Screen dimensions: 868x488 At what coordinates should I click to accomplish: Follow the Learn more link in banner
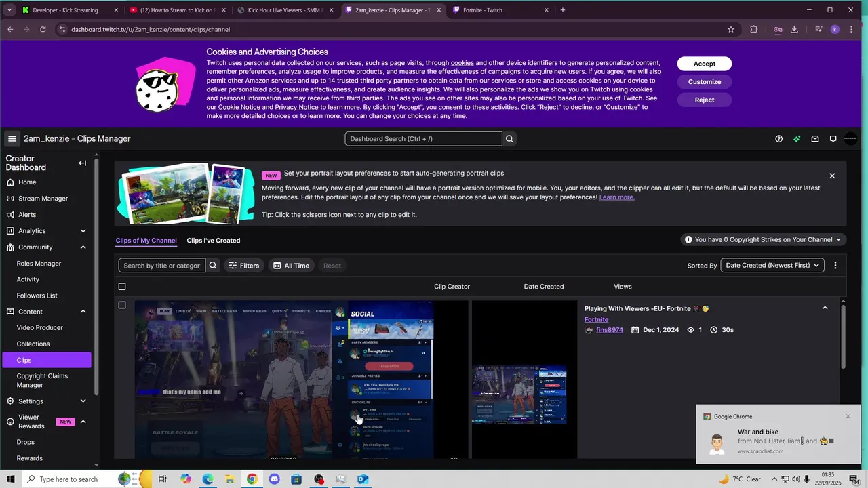(x=616, y=197)
